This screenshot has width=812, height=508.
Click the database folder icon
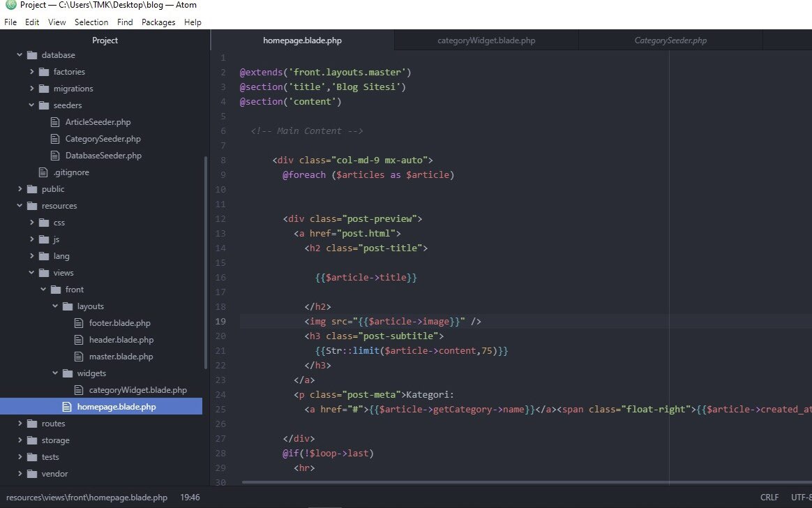point(32,55)
